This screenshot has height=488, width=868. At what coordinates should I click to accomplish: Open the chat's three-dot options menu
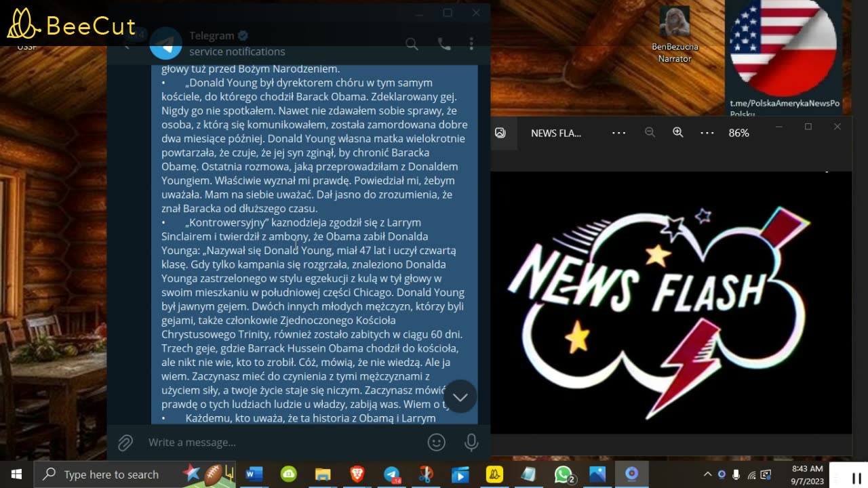click(471, 44)
